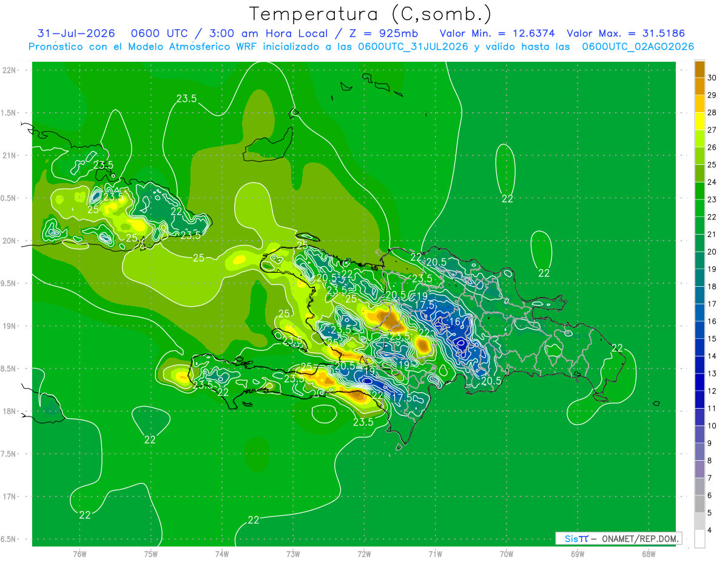The height and width of the screenshot is (562, 728).
Task: Click the colorbar label '4'
Action: coord(710,530)
